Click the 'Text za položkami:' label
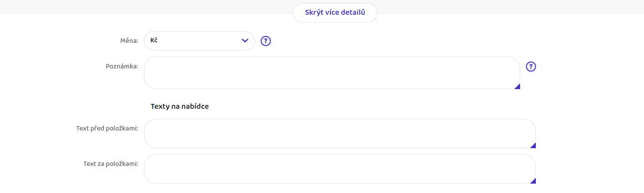 [111, 163]
